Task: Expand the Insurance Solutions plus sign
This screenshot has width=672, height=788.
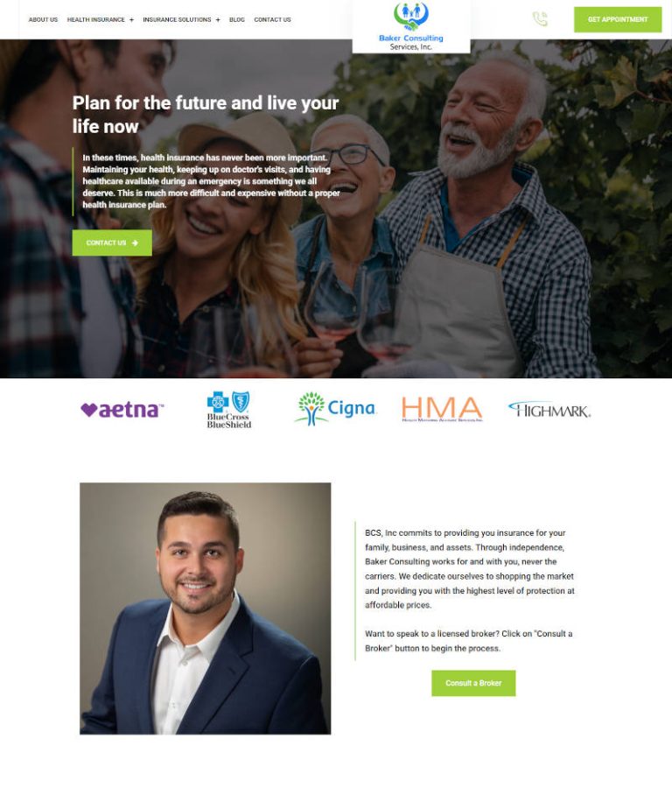Action: (x=218, y=19)
